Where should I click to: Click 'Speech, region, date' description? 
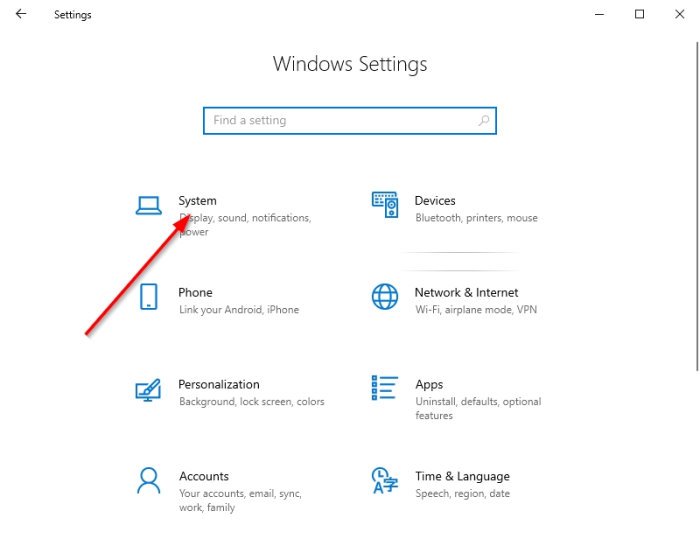462,494
